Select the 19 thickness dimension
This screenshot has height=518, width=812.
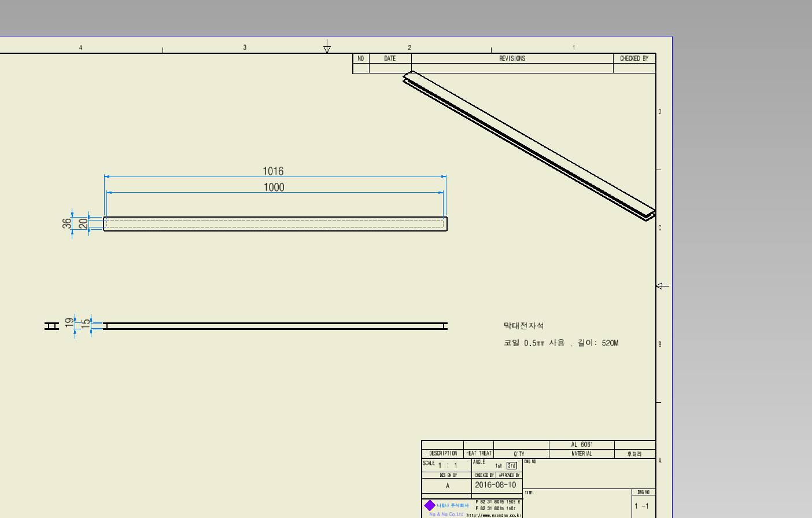[x=69, y=323]
